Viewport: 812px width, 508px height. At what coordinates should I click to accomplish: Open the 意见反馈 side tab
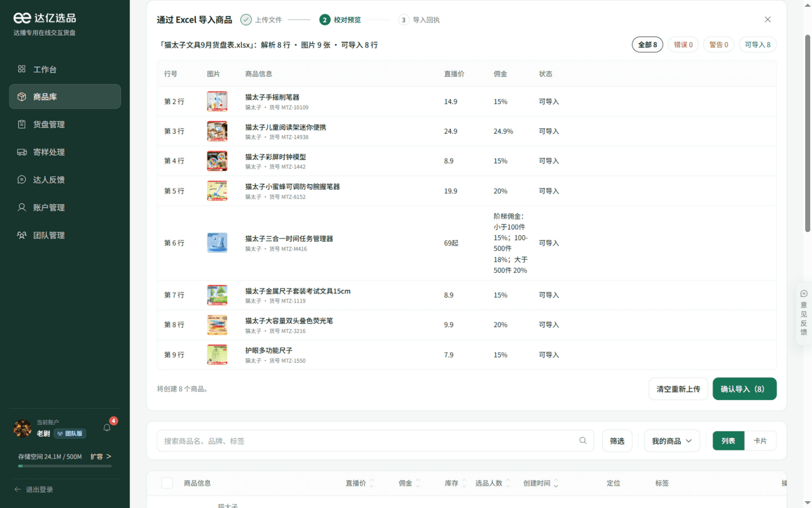coord(804,313)
